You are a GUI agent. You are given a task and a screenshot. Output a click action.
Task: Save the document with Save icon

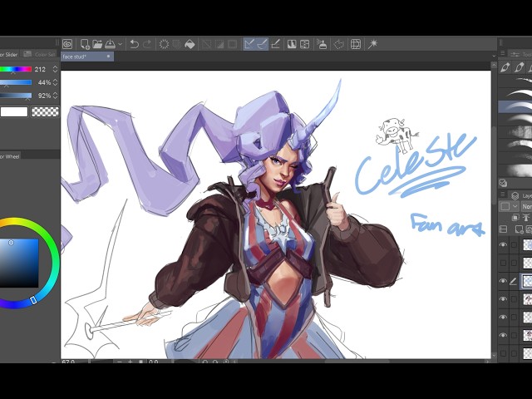pyautogui.click(x=110, y=44)
